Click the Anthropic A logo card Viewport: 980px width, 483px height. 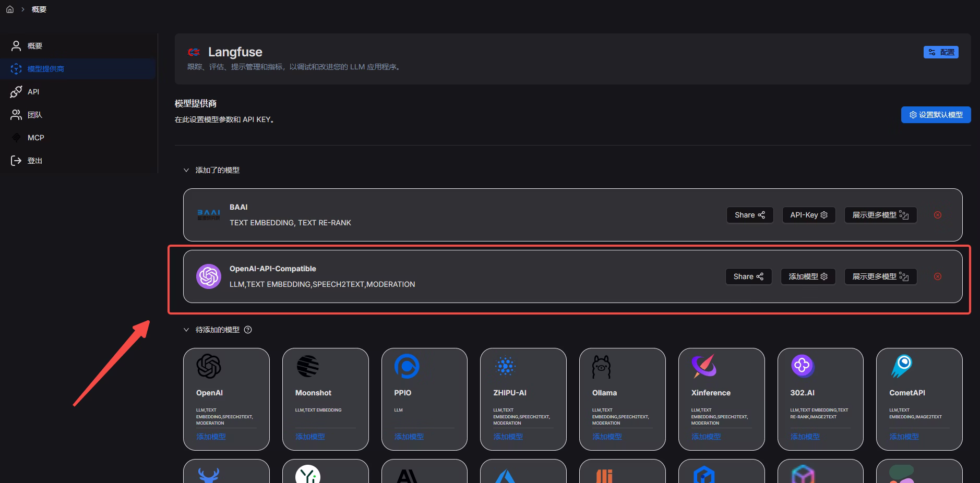(x=407, y=476)
